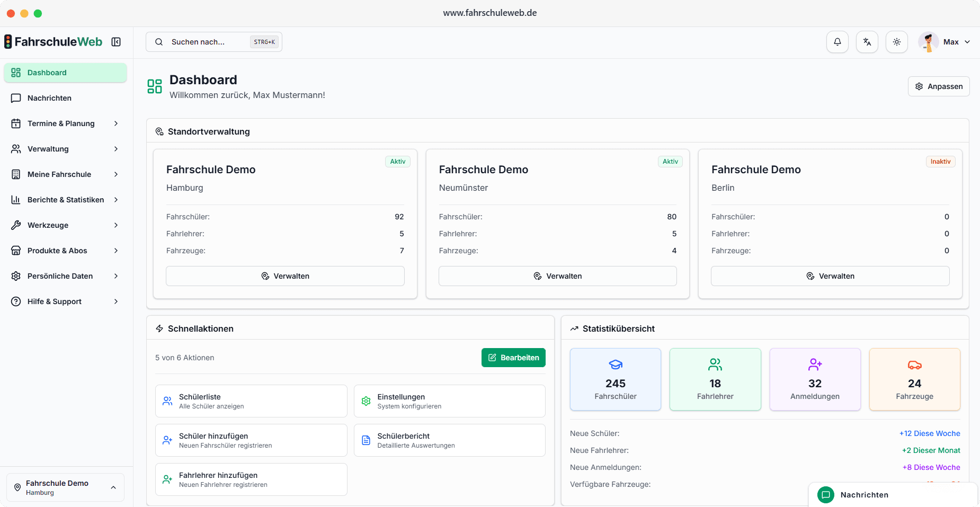Toggle light mode with the sun icon
The width and height of the screenshot is (980, 507).
(x=897, y=41)
